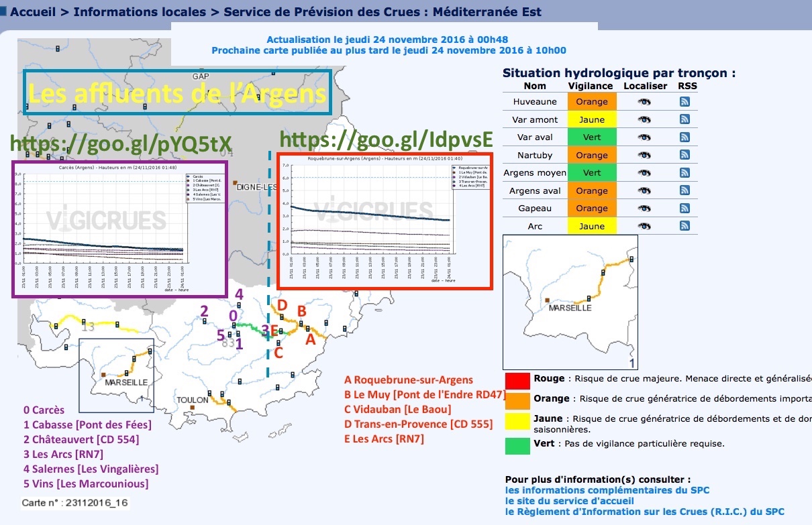Click the orange legend swatch
812x525 pixels.
pyautogui.click(x=517, y=400)
